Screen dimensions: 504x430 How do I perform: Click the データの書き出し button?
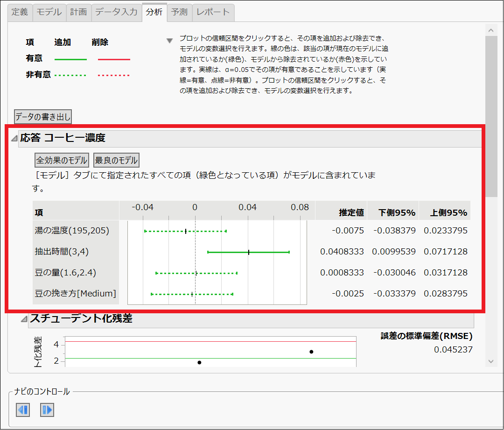click(x=42, y=117)
